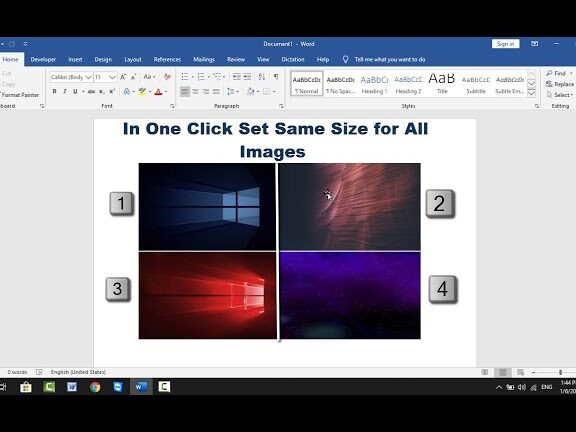Decrease paragraph indent
This screenshot has height=432, width=576.
pos(237,77)
